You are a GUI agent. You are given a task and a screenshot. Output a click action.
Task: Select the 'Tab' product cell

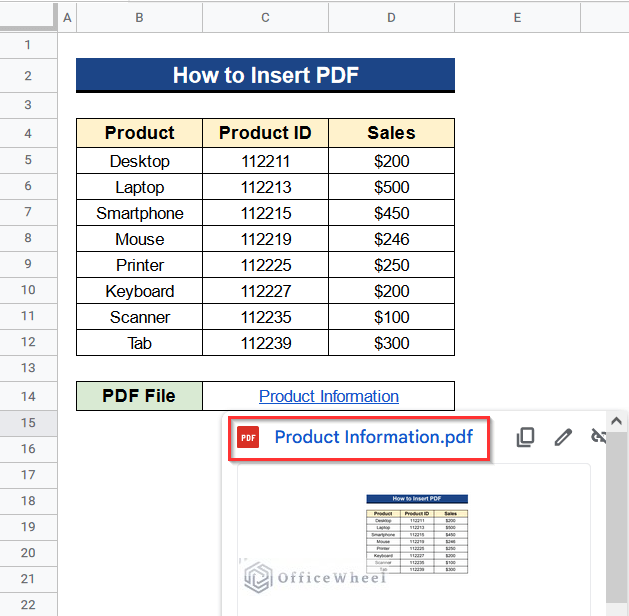140,343
